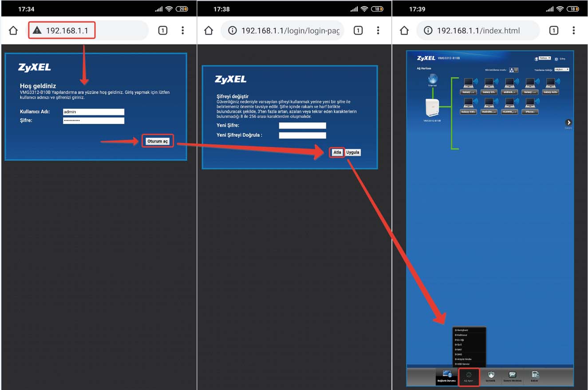Open the Türkçe language dropdown

pos(545,58)
